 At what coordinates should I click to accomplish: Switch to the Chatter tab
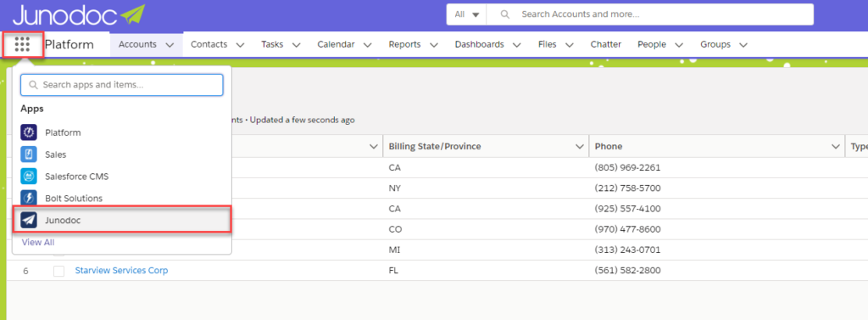[605, 44]
